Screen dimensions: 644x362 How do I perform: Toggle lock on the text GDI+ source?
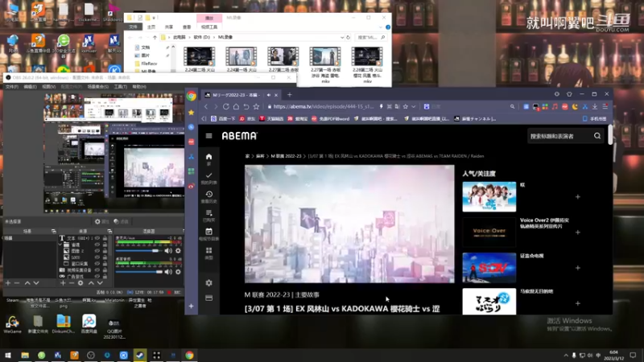(105, 238)
